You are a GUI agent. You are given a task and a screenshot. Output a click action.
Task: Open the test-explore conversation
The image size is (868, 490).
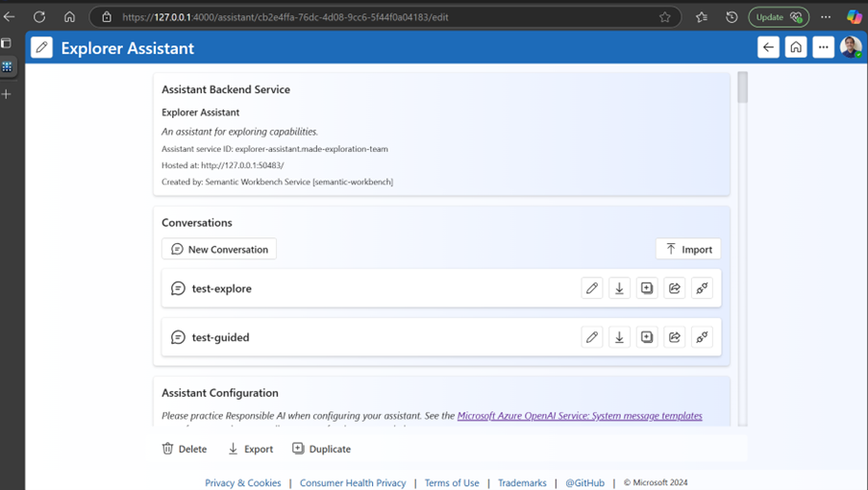[221, 288]
